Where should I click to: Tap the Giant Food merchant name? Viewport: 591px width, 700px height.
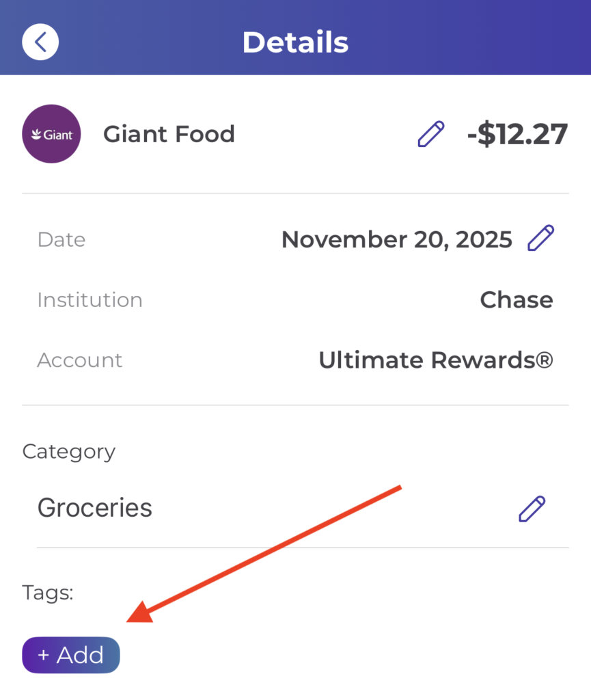click(169, 134)
